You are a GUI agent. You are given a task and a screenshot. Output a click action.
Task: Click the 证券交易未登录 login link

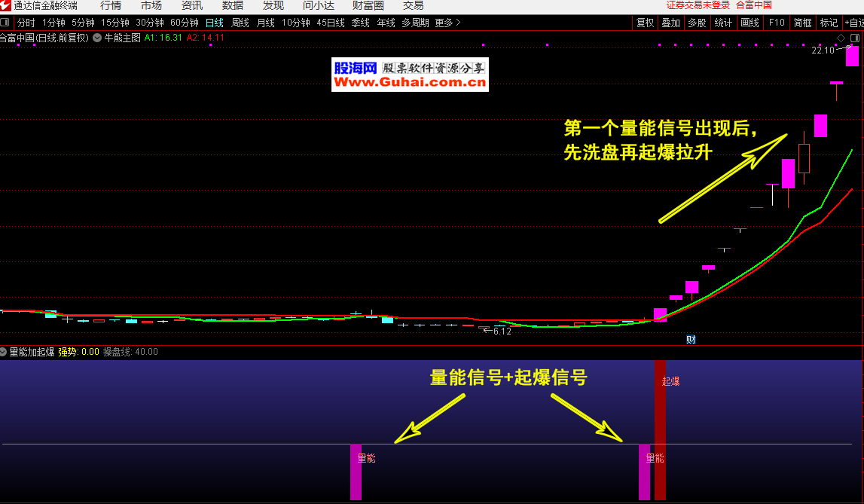click(698, 5)
